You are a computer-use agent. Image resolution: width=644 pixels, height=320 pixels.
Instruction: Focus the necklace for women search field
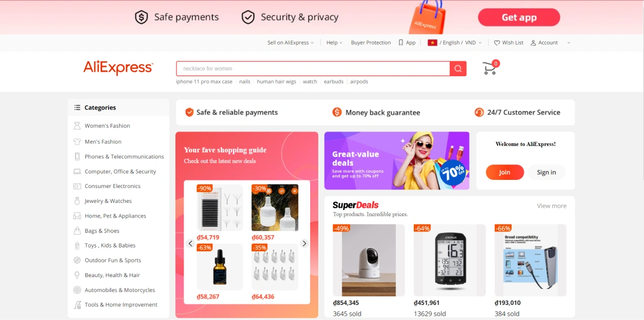click(313, 69)
